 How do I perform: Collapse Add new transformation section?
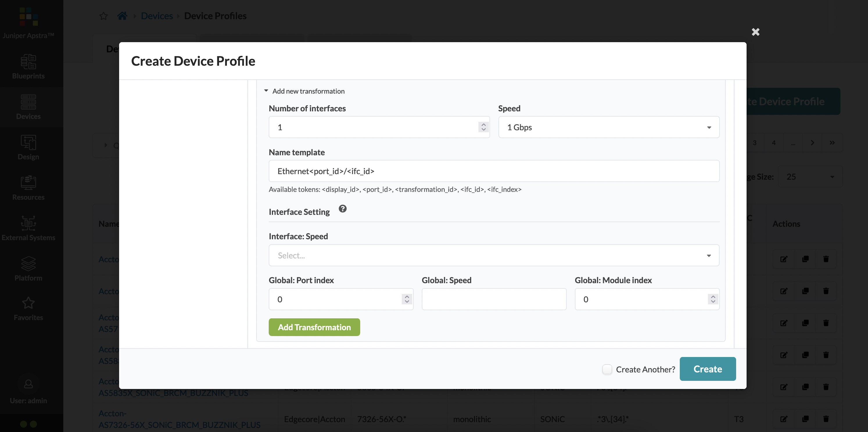pyautogui.click(x=304, y=91)
